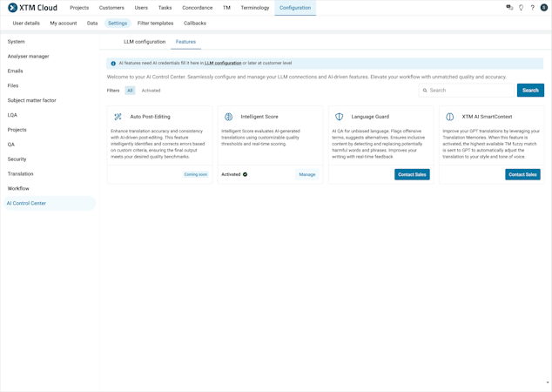Open System settings in sidebar
The width and height of the screenshot is (552, 392).
tap(17, 42)
